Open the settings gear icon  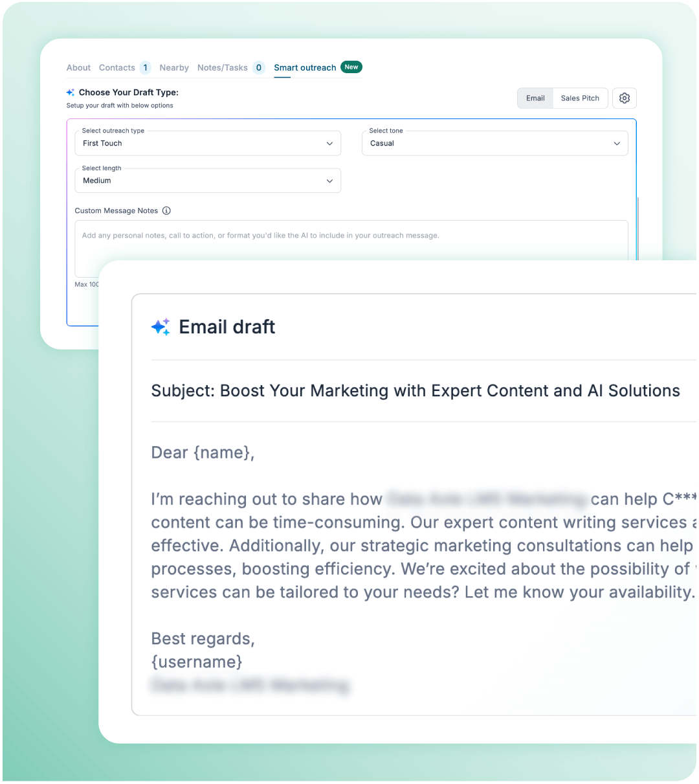[x=624, y=98]
